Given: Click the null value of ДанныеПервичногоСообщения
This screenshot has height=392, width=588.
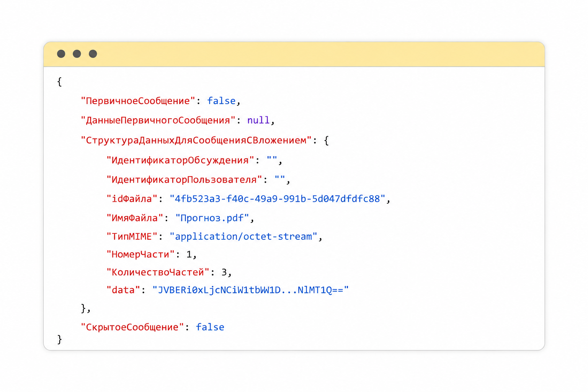Looking at the screenshot, I should click(x=258, y=121).
